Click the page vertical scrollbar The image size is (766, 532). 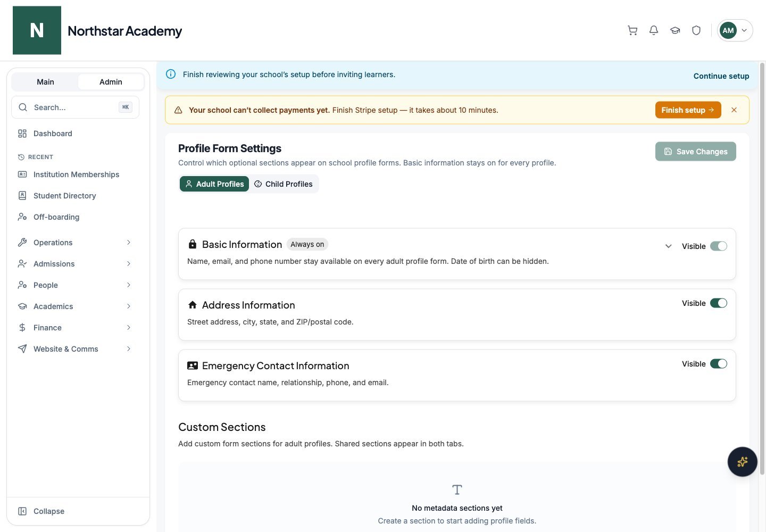pyautogui.click(x=762, y=269)
